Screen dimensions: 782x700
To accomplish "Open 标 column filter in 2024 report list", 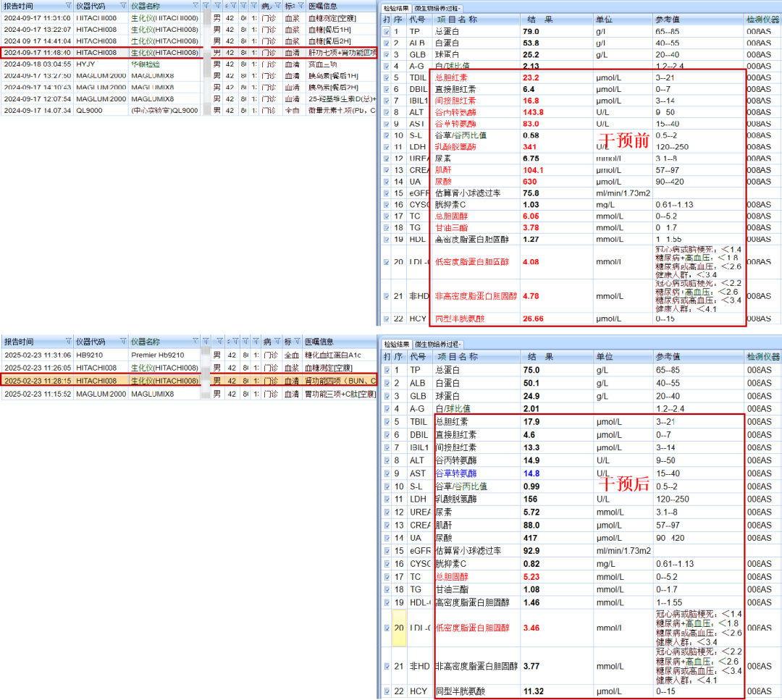I will coord(298,6).
